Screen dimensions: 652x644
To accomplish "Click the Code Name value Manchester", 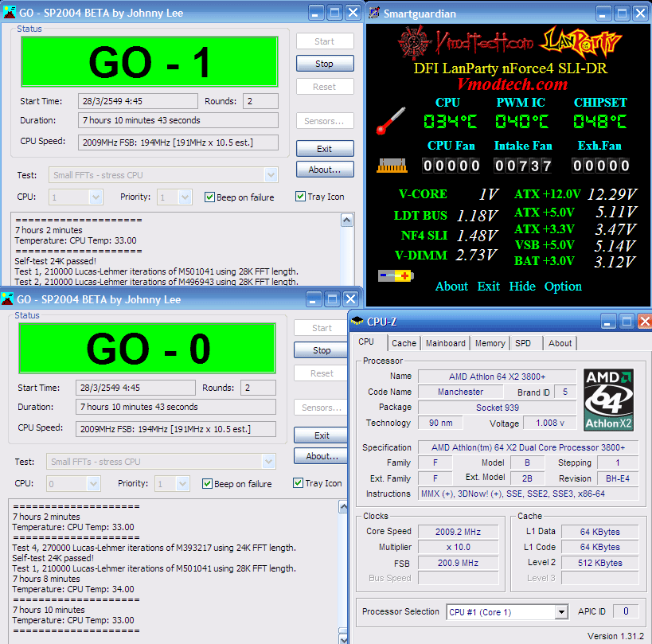I will [460, 392].
